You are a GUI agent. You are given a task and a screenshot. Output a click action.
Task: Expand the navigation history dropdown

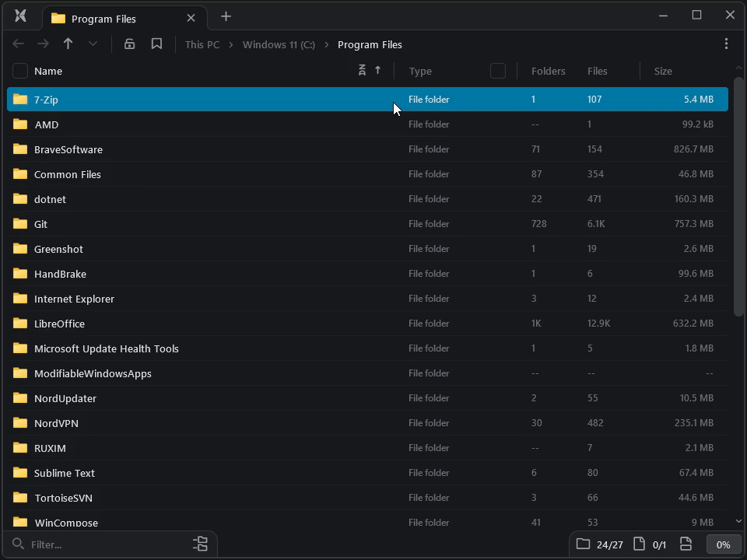point(93,44)
